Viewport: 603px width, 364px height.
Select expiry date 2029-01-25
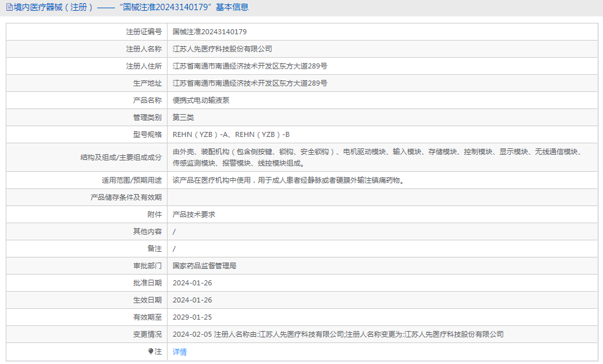click(192, 317)
